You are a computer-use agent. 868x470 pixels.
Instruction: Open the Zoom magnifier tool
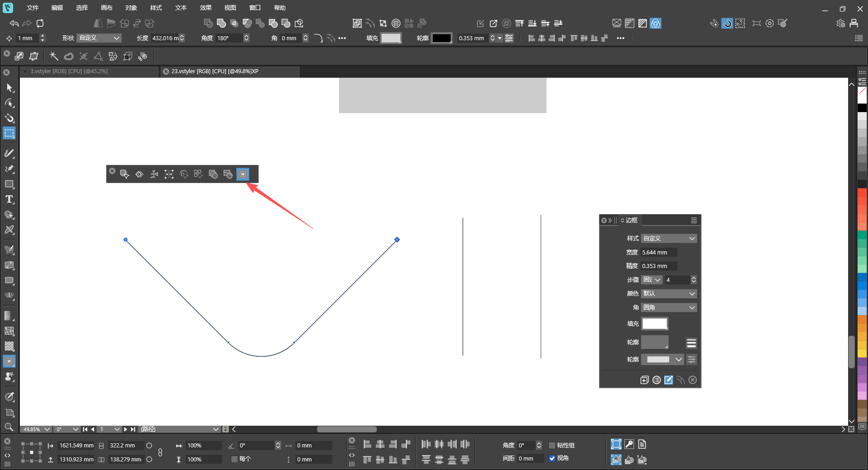[9, 427]
